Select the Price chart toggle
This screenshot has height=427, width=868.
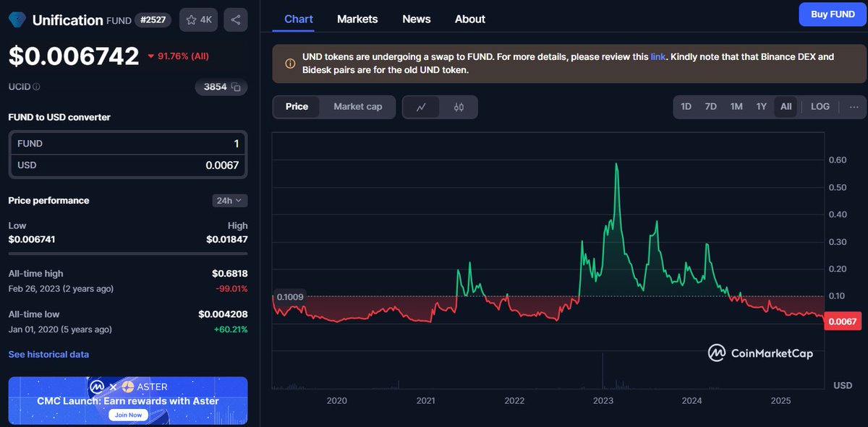tap(297, 107)
